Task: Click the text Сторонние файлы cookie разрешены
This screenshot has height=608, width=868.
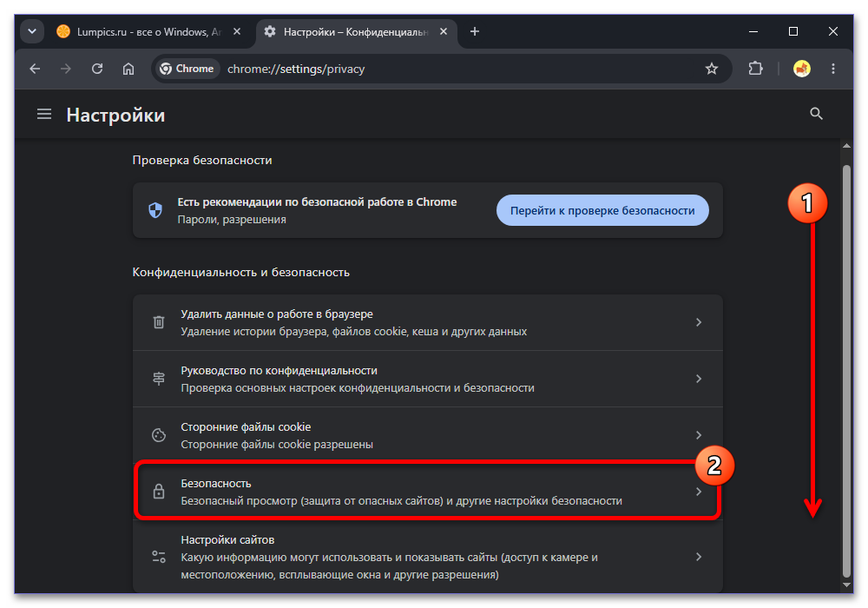Action: [x=277, y=444]
